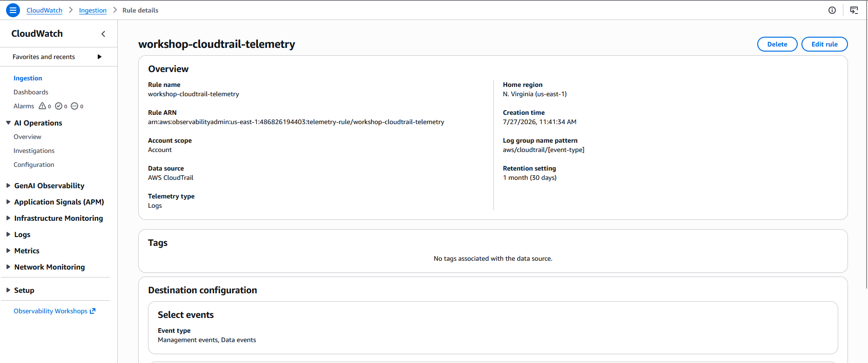Expand the Infrastructure Monitoring section
Image resolution: width=868 pixels, height=363 pixels.
[x=8, y=218]
